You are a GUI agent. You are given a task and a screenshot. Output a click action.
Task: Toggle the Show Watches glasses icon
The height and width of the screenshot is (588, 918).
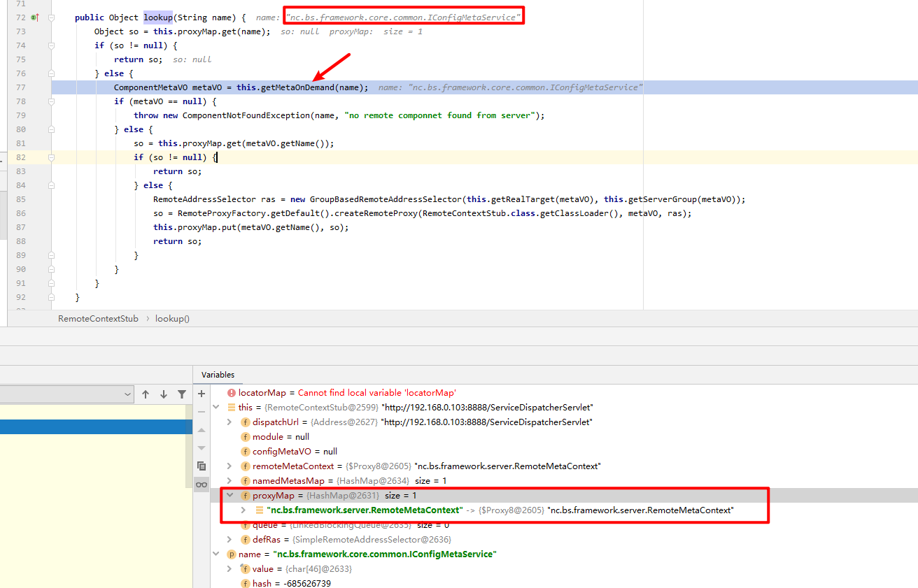[x=202, y=484]
